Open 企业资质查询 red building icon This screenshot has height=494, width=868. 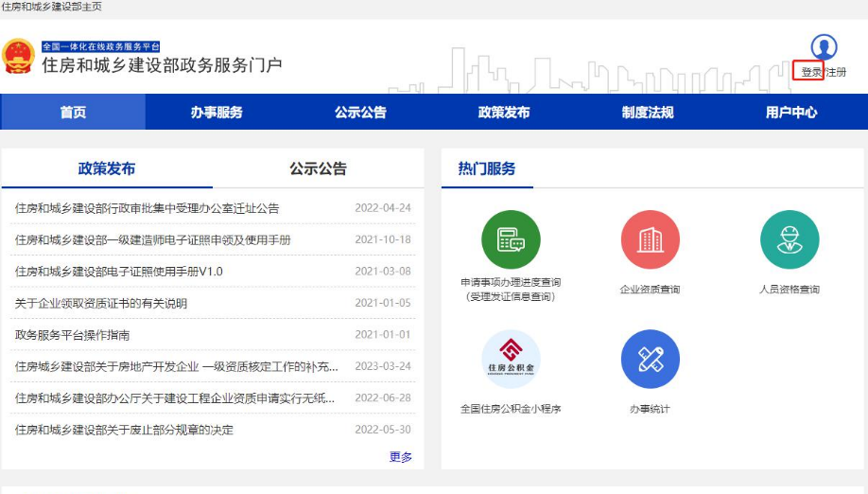[650, 239]
